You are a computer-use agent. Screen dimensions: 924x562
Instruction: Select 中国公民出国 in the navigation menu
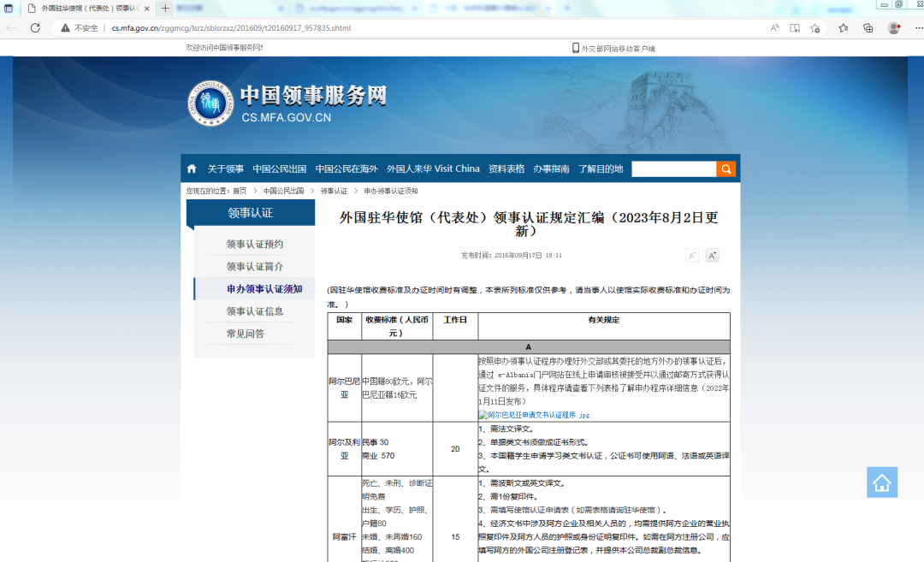[x=279, y=169]
